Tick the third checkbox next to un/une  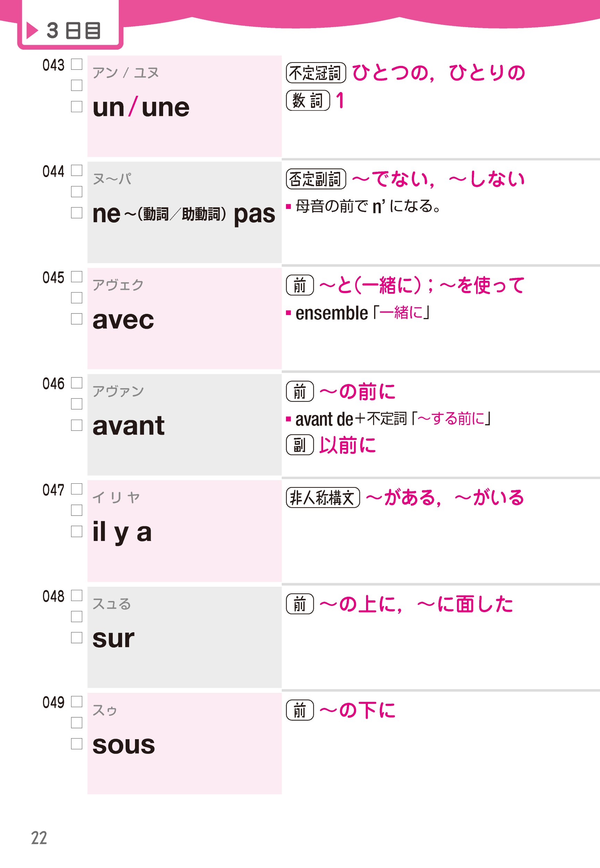pyautogui.click(x=77, y=107)
